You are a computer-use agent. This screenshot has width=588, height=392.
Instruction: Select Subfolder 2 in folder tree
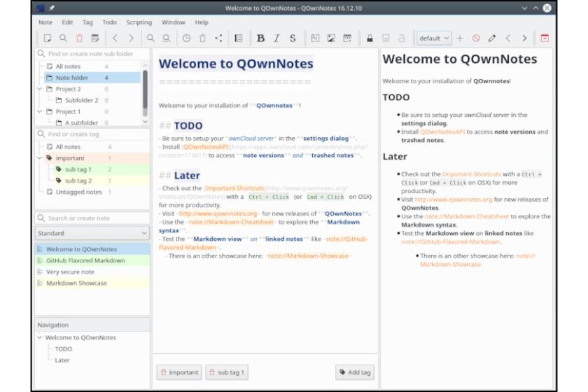(81, 100)
